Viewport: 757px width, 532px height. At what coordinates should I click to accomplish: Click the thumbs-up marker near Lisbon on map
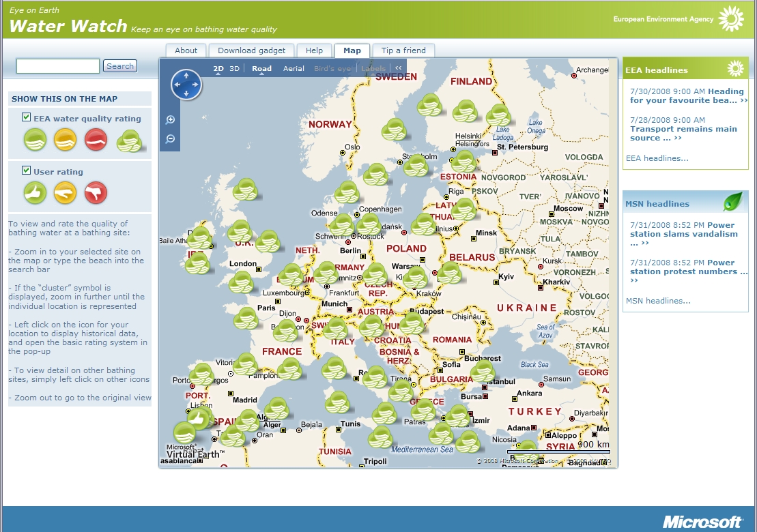coord(197,419)
